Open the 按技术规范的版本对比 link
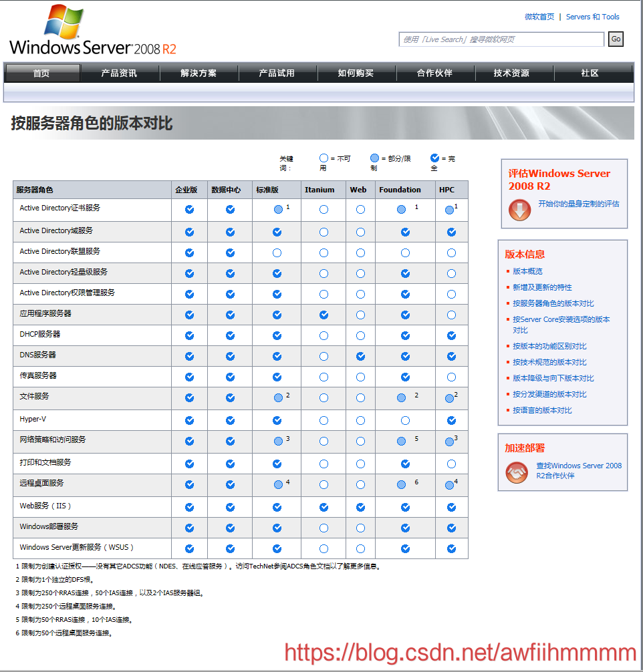The image size is (643, 672). (549, 362)
